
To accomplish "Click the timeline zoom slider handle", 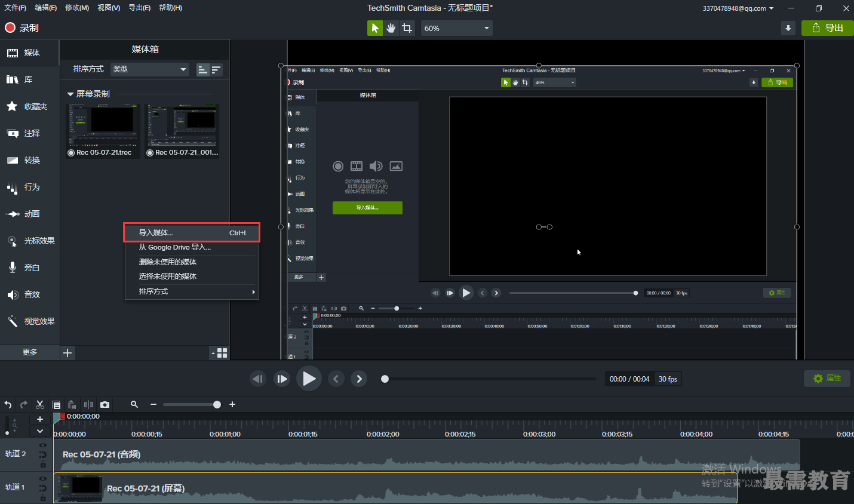I will pyautogui.click(x=217, y=405).
